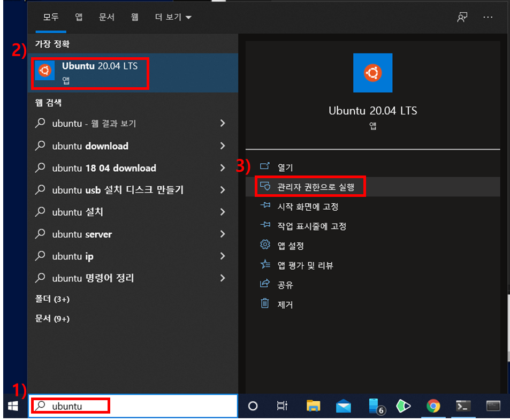This screenshot has height=420, width=510.
Task: Click the rightmost dark window icon in taskbar
Action: (x=493, y=406)
